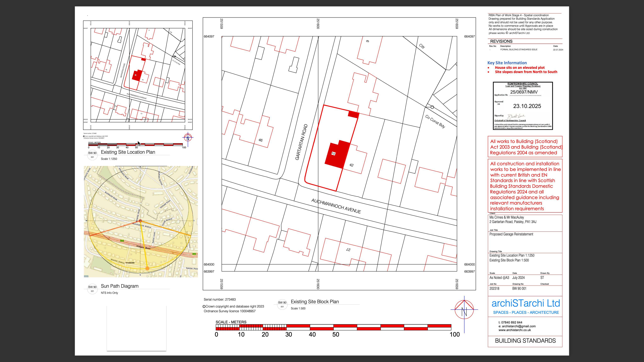Viewport: 644px width, 362px height.
Task: Click the AUCHMANNOCH AVENUE label on the block plan
Action: [x=336, y=206]
